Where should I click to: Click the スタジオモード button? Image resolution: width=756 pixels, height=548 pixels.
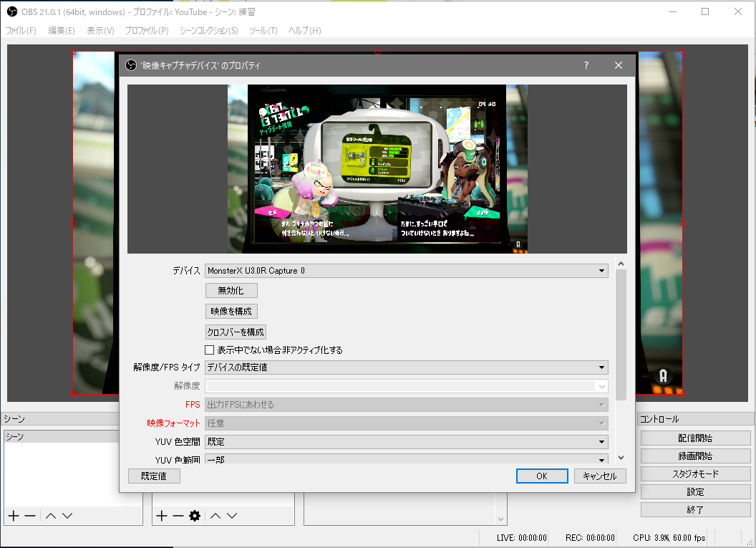[695, 474]
